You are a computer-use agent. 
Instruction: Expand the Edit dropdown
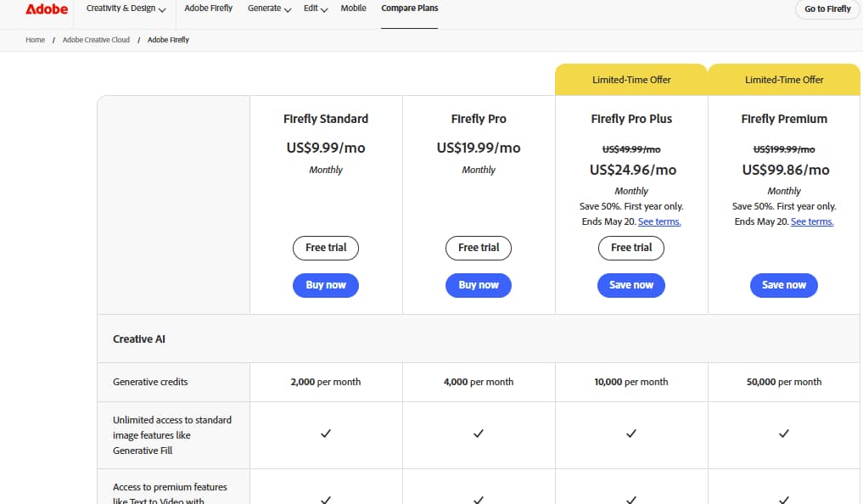(x=316, y=8)
